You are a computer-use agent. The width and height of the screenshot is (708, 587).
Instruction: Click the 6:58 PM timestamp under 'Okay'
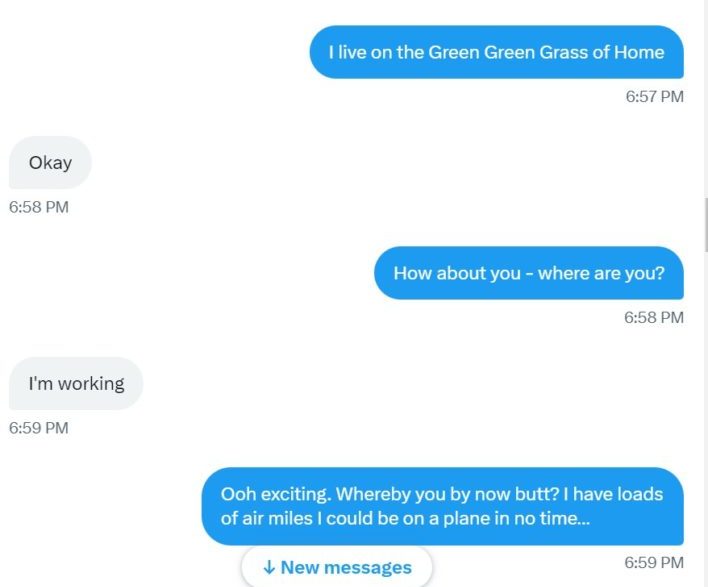[x=39, y=207]
